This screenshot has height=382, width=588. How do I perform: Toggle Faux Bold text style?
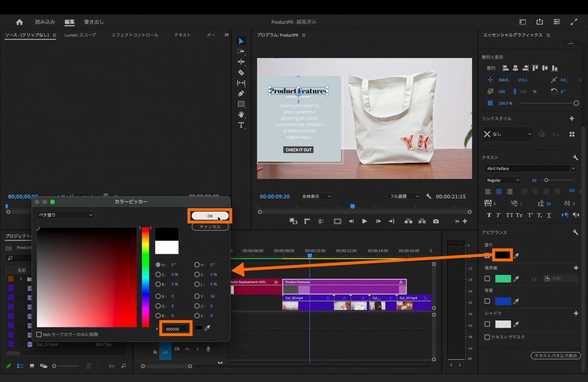click(x=489, y=215)
